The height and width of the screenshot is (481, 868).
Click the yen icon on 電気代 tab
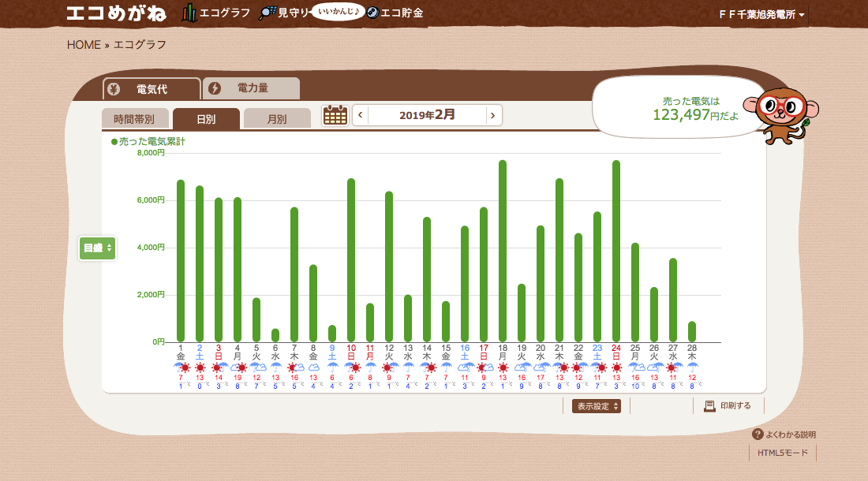click(x=114, y=89)
